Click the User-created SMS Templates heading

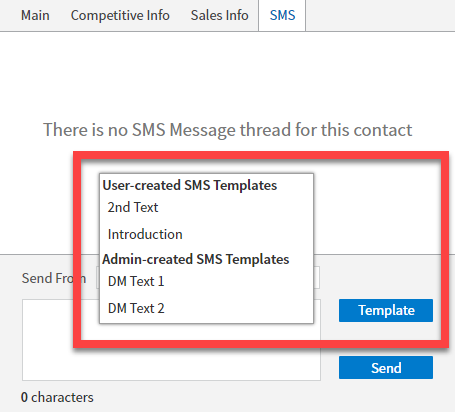[190, 185]
